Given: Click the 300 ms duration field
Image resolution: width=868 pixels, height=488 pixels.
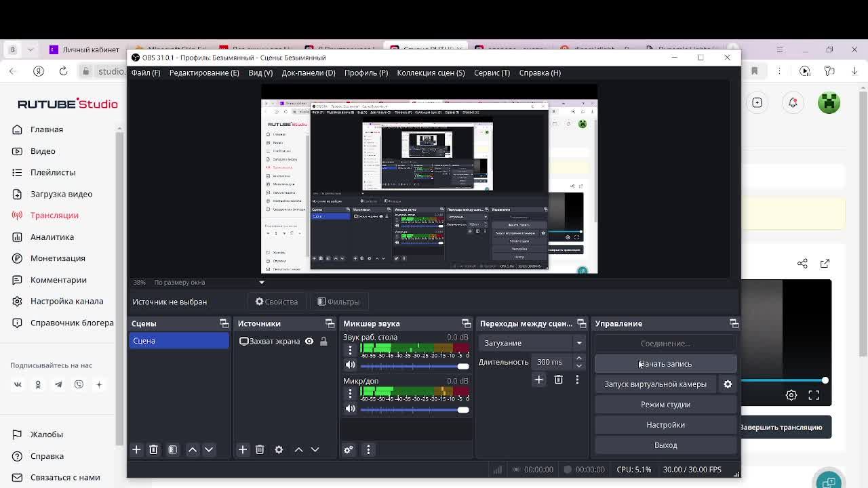Looking at the screenshot, I should [x=552, y=362].
